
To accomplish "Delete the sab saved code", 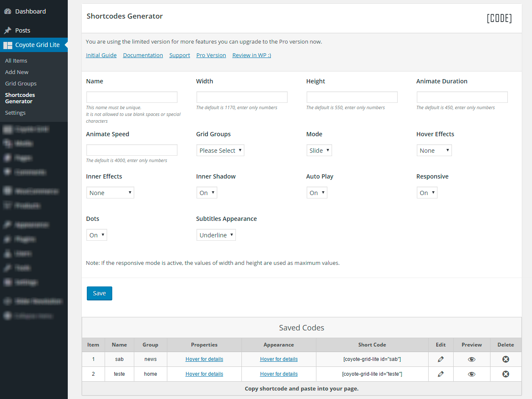I will coord(505,359).
